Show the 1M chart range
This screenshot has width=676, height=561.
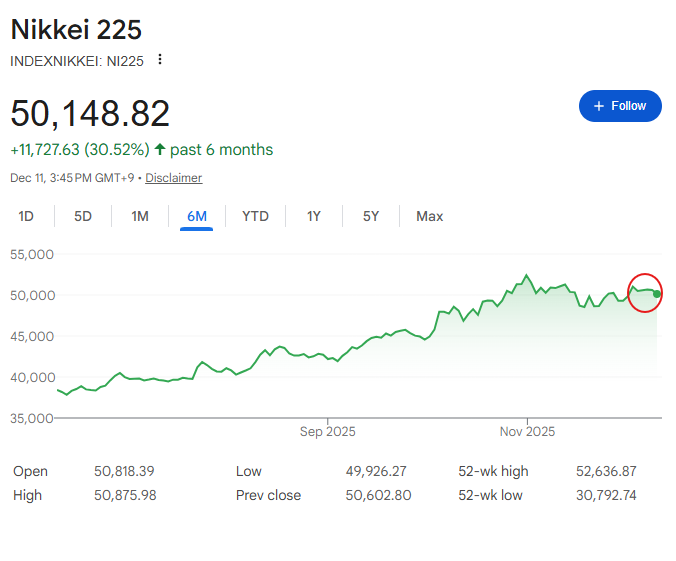point(140,216)
